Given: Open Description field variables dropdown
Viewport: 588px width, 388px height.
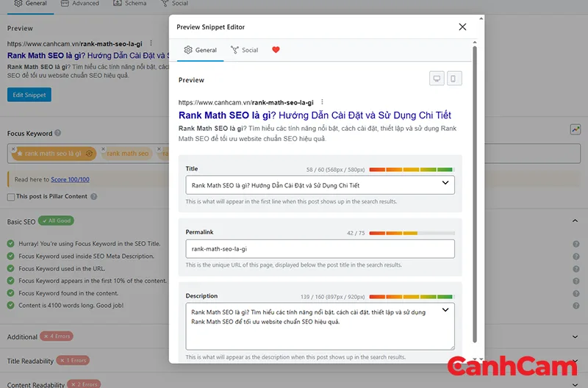Looking at the screenshot, I should point(445,310).
